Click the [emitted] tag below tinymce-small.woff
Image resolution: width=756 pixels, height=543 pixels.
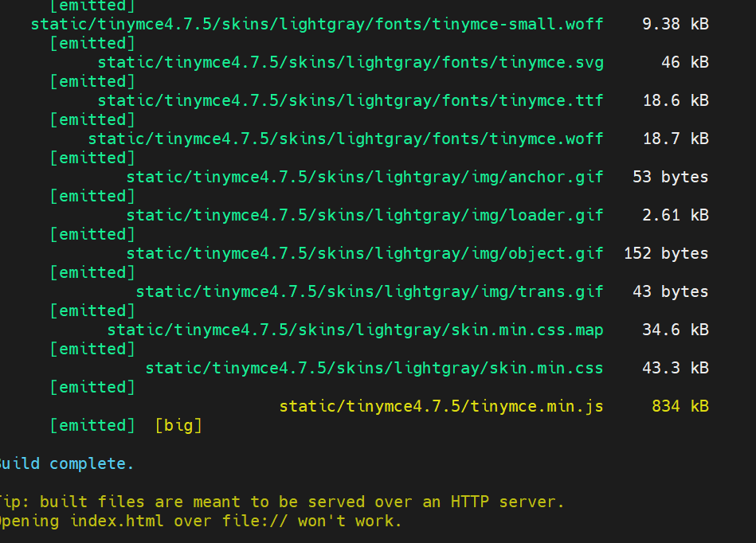tap(92, 44)
